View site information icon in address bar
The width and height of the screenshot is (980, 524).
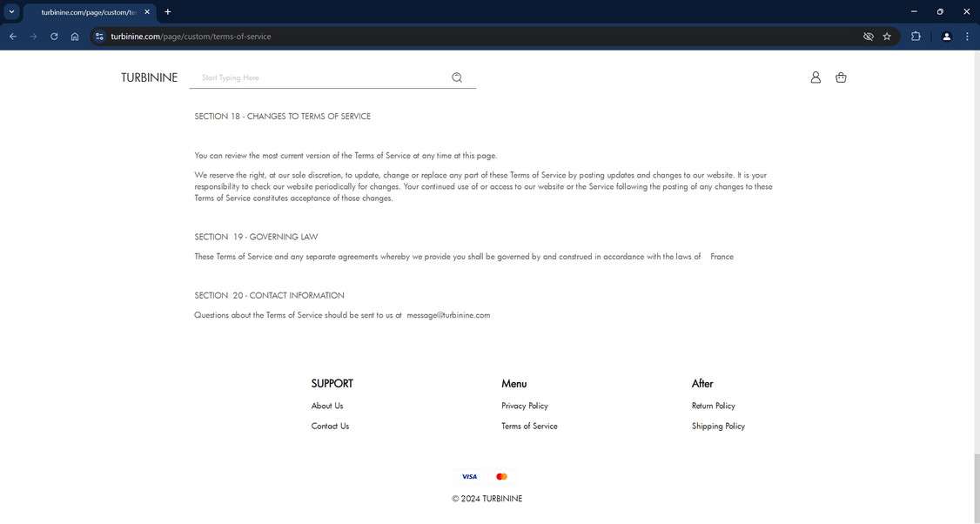pyautogui.click(x=99, y=37)
